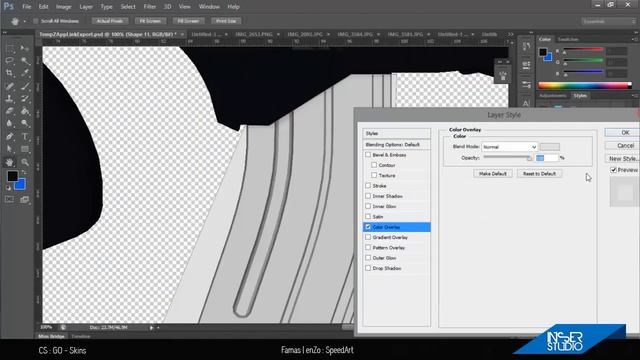
Task: Reset default foreground and background colors
Action: pyautogui.click(x=8, y=188)
